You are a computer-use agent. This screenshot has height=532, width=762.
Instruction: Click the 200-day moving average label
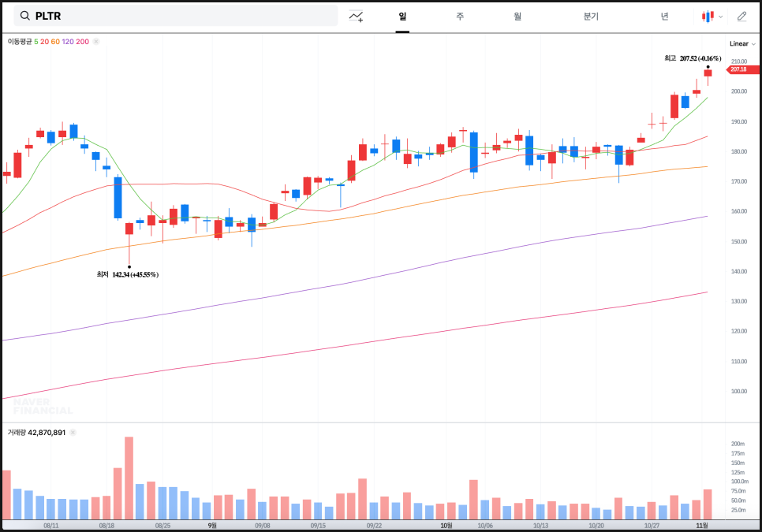[82, 41]
